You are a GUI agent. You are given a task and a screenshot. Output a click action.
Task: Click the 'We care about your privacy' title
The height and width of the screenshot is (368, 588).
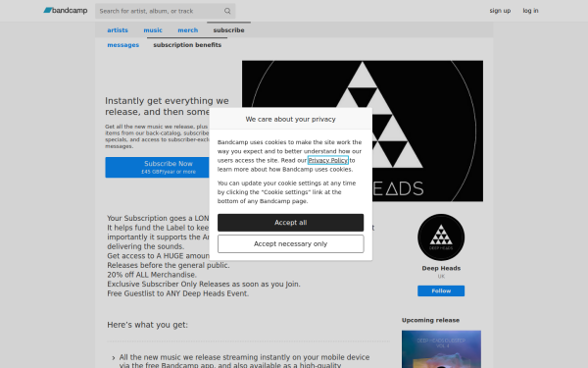[290, 119]
